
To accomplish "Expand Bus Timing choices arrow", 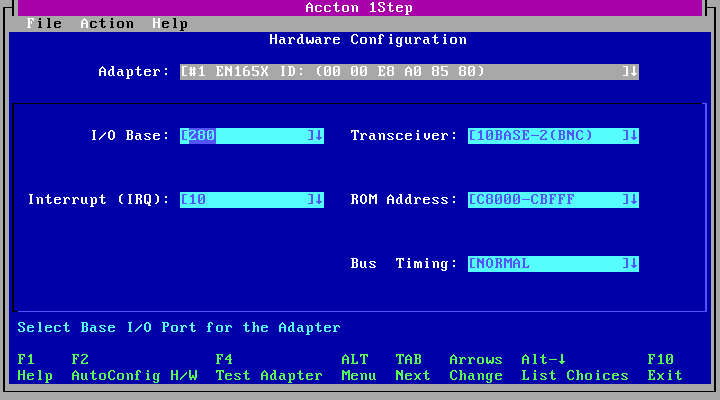I will click(x=633, y=264).
